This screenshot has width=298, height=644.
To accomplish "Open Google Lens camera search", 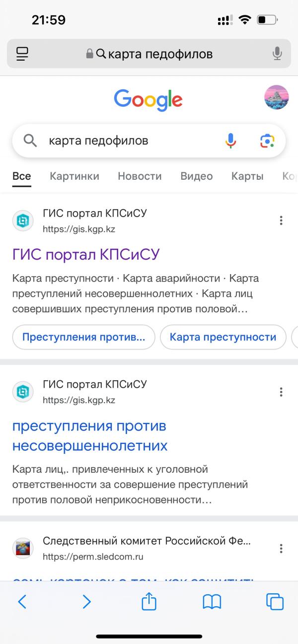I will tap(267, 141).
